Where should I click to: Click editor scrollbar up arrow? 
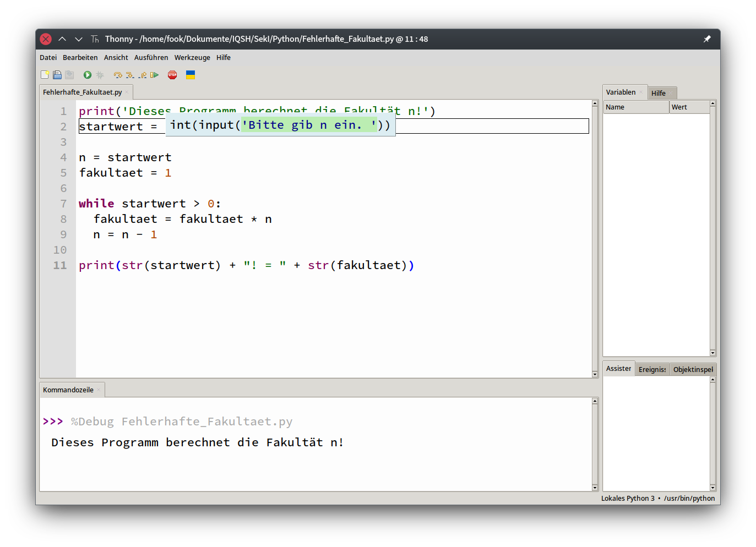coord(595,103)
